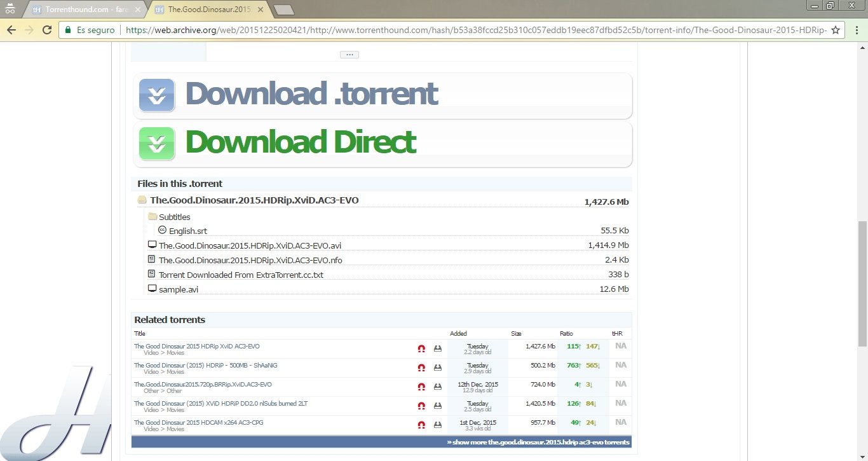The image size is (868, 461).
Task: Click magnet icon for 500MB ShAaNiG row
Action: point(421,368)
